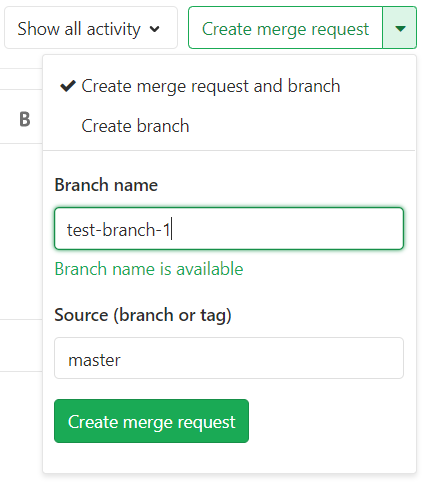Click the Branch name is available message
Screen dimensions: 424x482
[x=149, y=269]
